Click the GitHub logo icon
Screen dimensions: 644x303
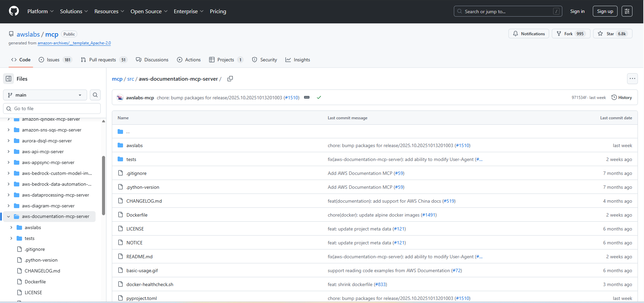click(14, 11)
